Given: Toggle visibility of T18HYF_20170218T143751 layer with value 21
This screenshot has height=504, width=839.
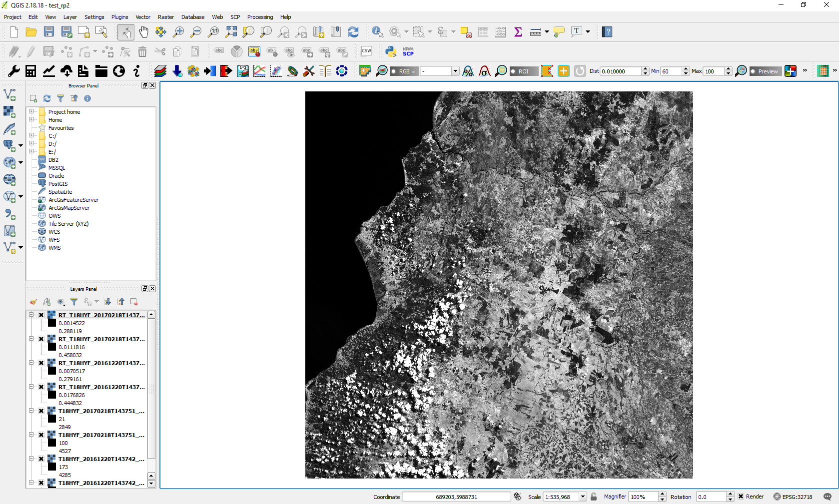Looking at the screenshot, I should point(41,411).
